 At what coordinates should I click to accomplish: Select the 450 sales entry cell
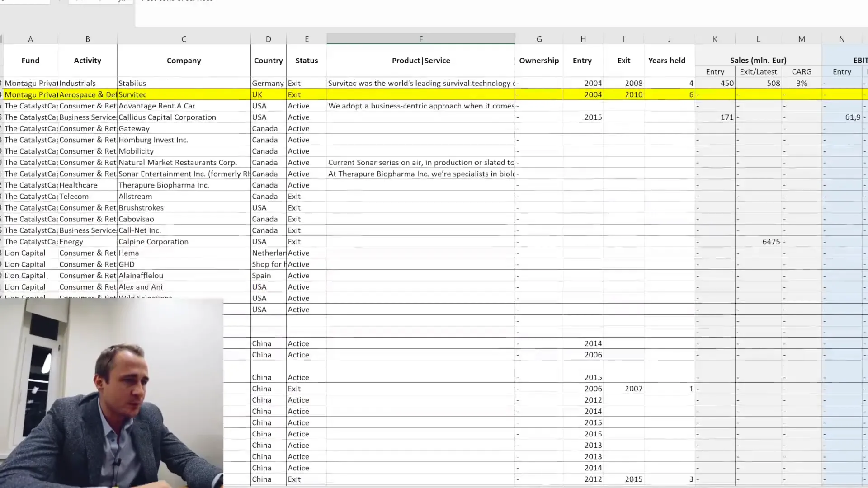point(715,83)
